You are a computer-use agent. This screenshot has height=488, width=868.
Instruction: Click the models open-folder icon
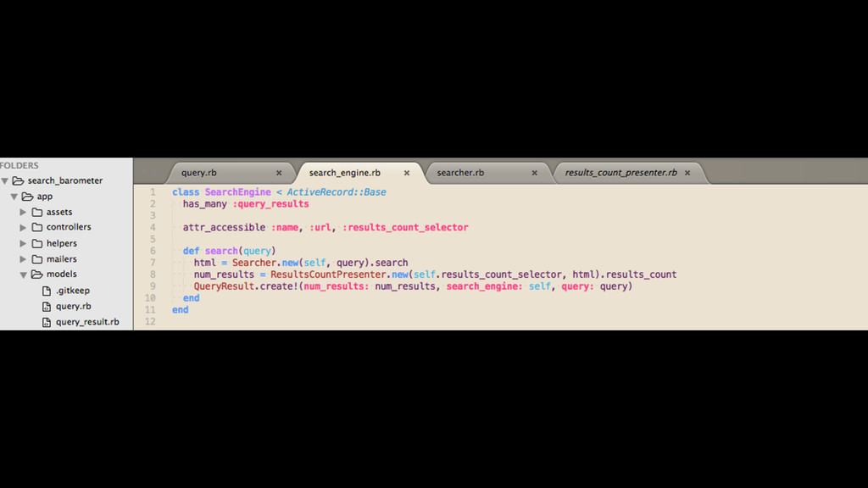pos(37,274)
